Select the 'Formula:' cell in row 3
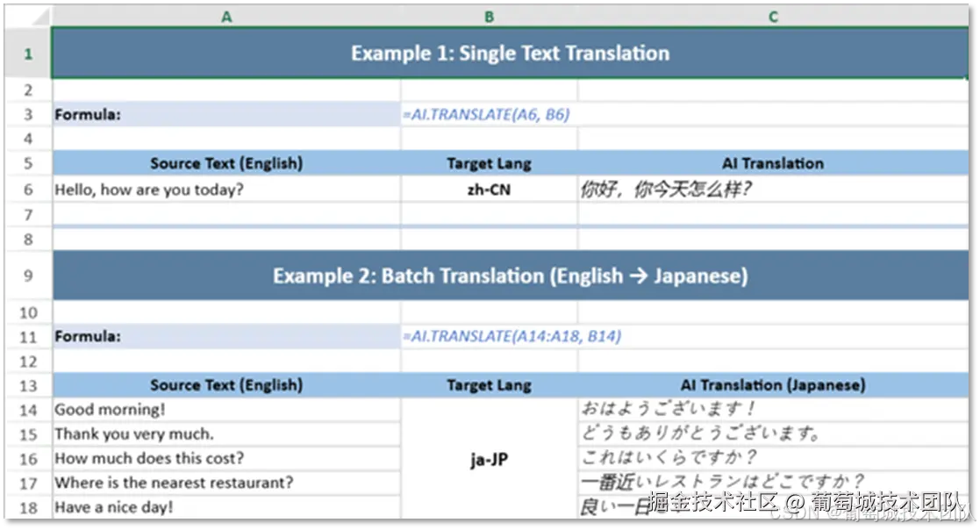This screenshot has height=530, width=980. (x=226, y=114)
